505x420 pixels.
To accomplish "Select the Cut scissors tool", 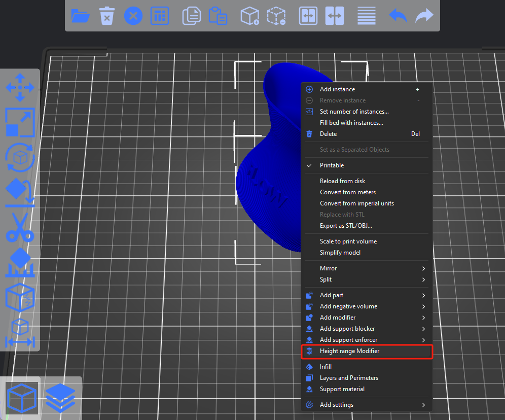I will click(x=20, y=227).
